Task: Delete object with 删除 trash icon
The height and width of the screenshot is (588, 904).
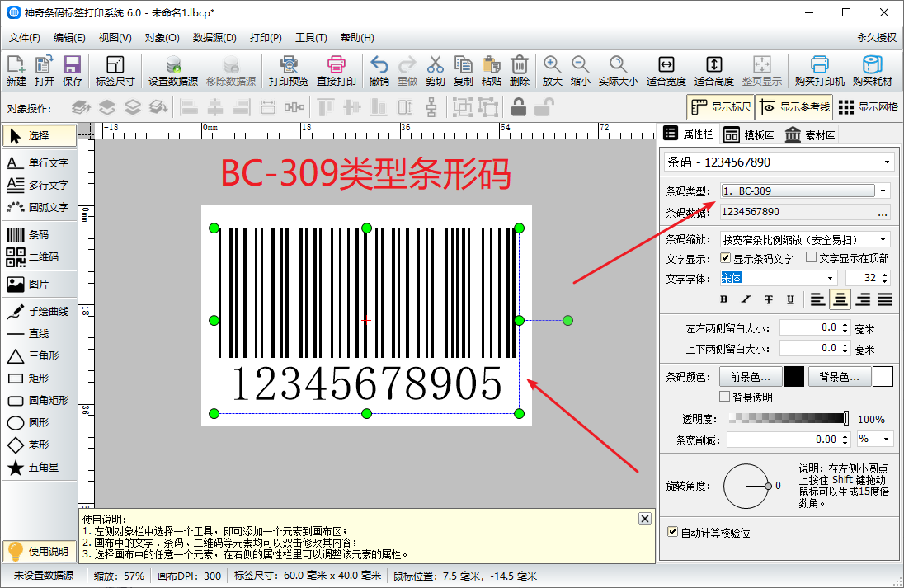Action: (x=520, y=71)
